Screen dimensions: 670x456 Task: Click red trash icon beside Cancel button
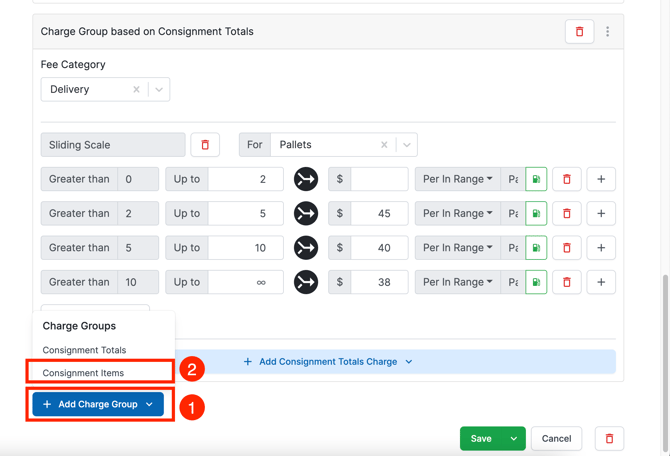[x=609, y=438]
